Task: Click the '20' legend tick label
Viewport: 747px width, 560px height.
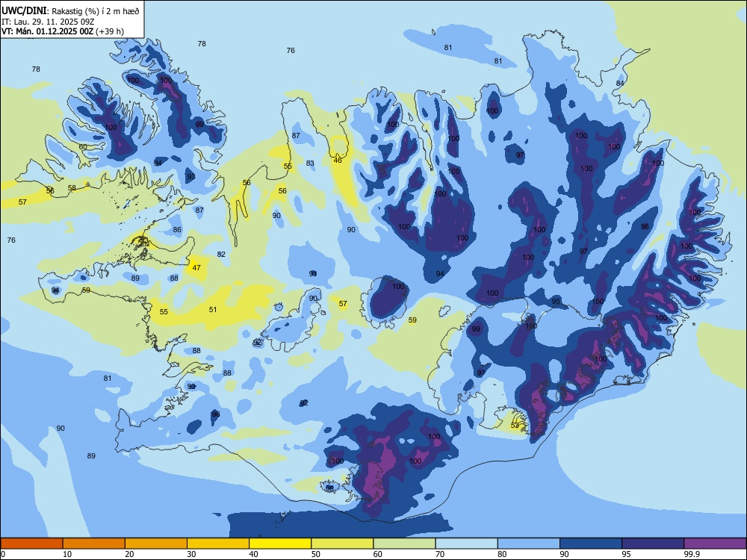Action: point(129,554)
